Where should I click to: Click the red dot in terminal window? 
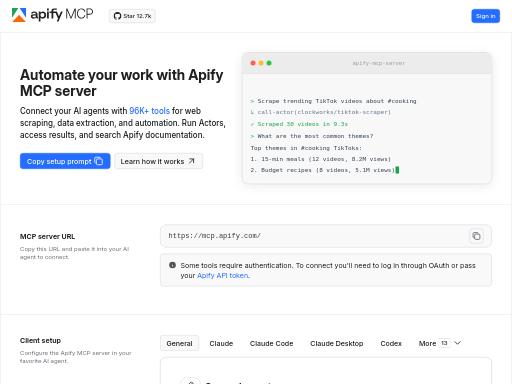pyautogui.click(x=253, y=63)
